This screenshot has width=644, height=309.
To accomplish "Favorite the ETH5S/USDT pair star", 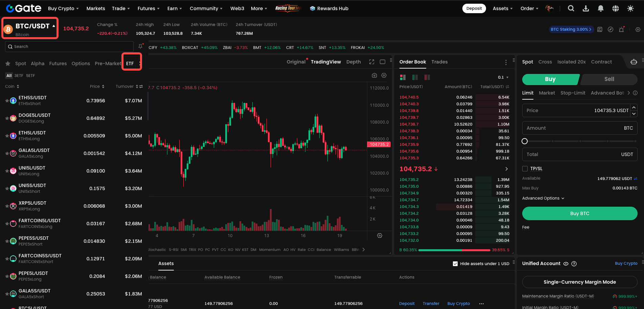I will (7, 101).
